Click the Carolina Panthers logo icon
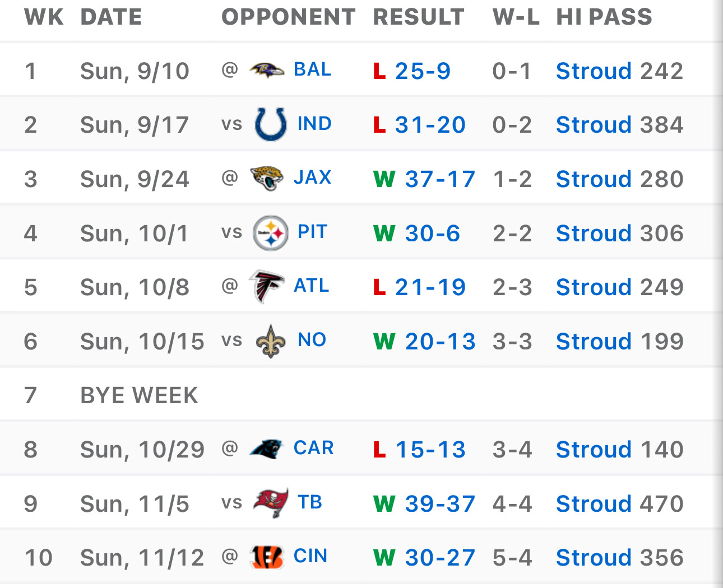The width and height of the screenshot is (723, 588). coord(267,449)
